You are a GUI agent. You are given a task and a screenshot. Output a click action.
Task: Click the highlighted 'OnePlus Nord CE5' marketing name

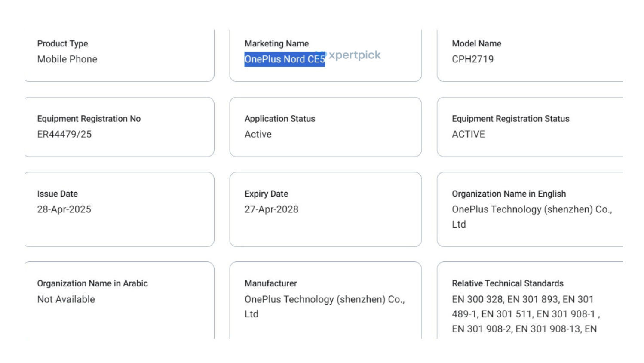285,59
